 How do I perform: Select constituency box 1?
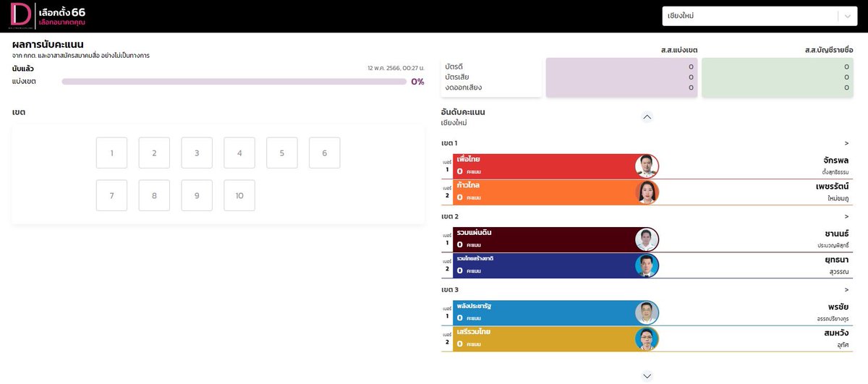111,153
